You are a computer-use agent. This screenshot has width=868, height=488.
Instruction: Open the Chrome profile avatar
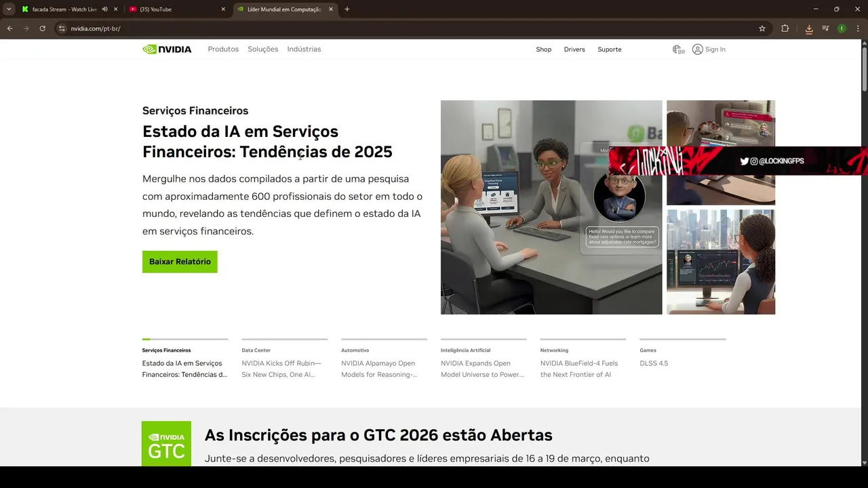842,28
